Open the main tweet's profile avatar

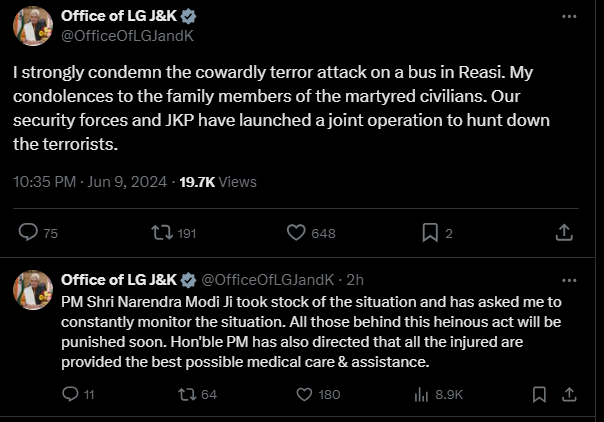pyautogui.click(x=32, y=27)
